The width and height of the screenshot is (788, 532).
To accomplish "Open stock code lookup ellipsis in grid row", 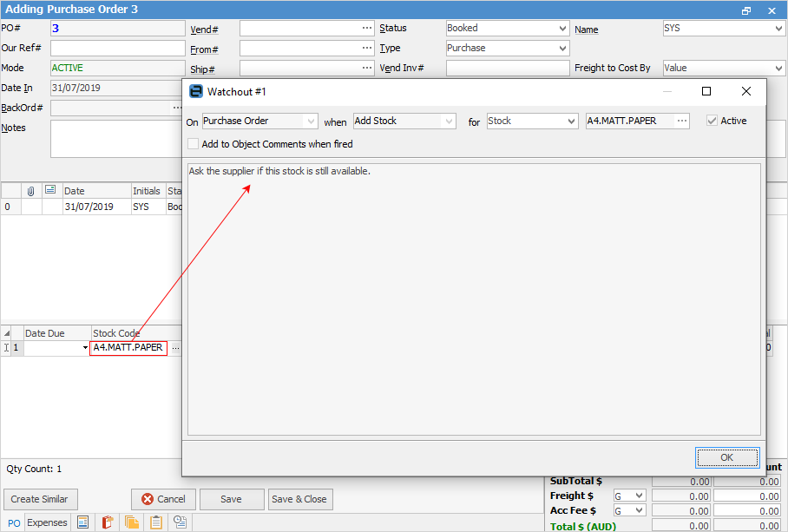I will pos(175,348).
